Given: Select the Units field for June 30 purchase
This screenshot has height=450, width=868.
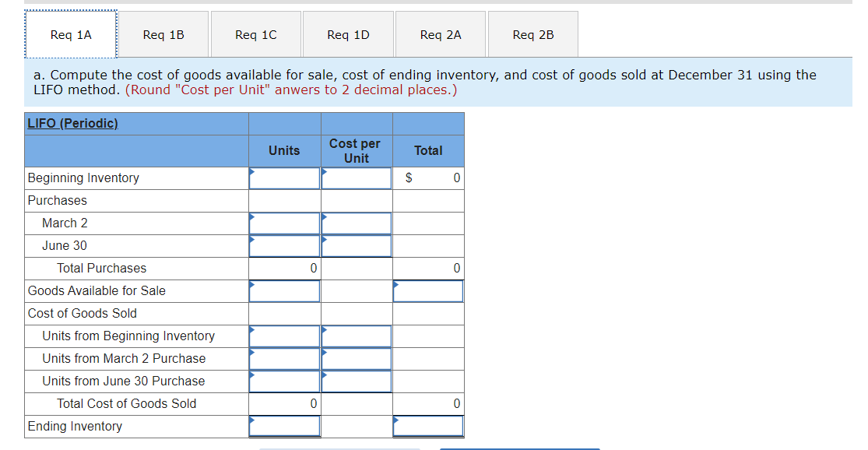Looking at the screenshot, I should (x=284, y=245).
